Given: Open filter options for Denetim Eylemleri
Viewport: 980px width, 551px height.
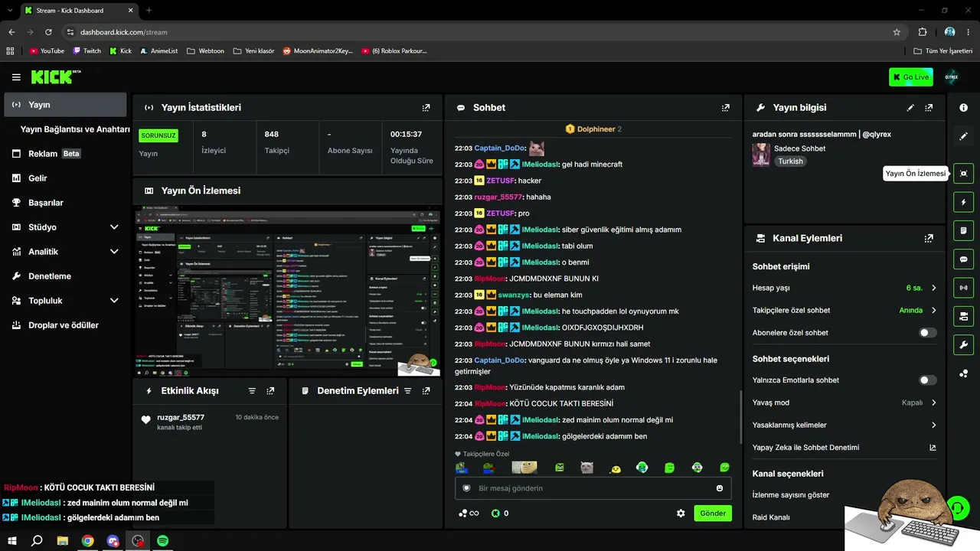Looking at the screenshot, I should (408, 391).
